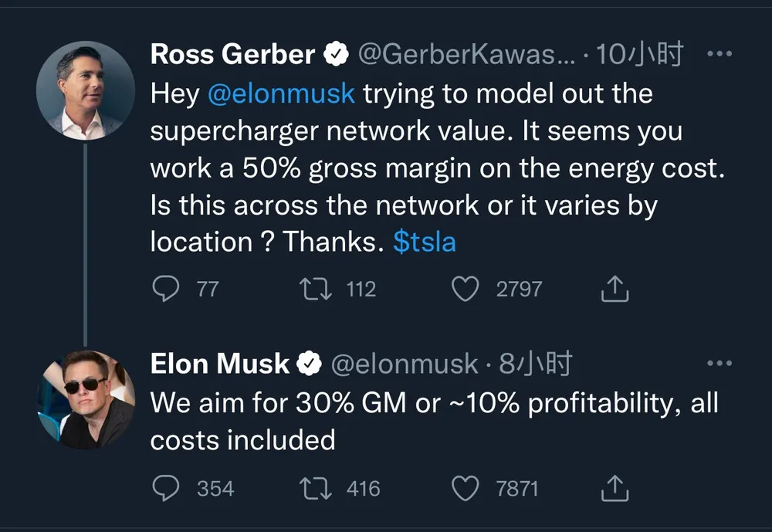Open the $tsla cashtag link

pos(425,242)
